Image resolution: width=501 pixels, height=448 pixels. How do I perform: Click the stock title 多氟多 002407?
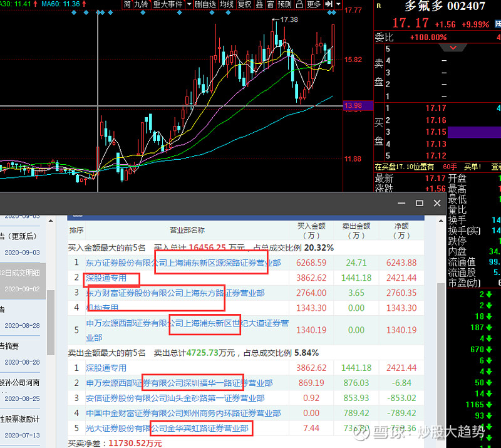pyautogui.click(x=445, y=6)
